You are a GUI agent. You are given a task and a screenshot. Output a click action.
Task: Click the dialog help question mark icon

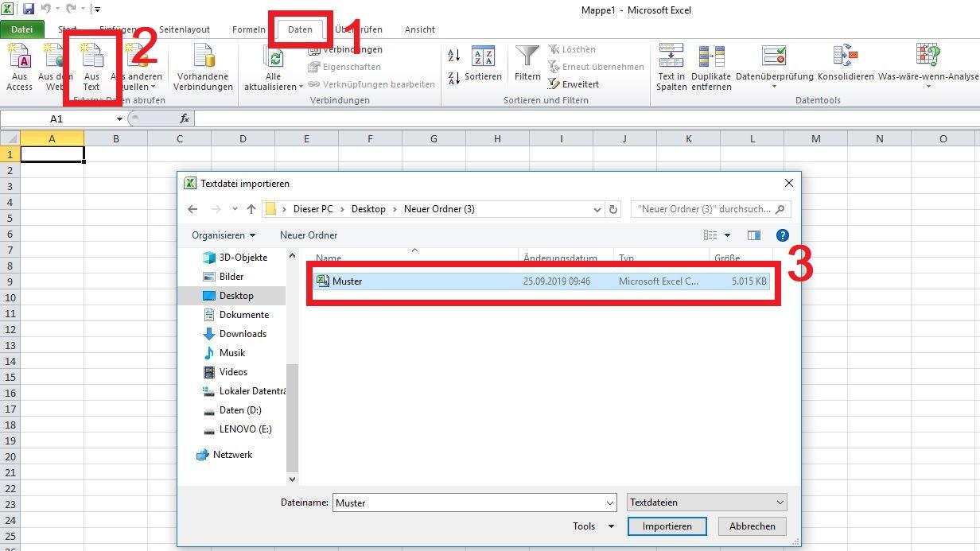point(782,235)
